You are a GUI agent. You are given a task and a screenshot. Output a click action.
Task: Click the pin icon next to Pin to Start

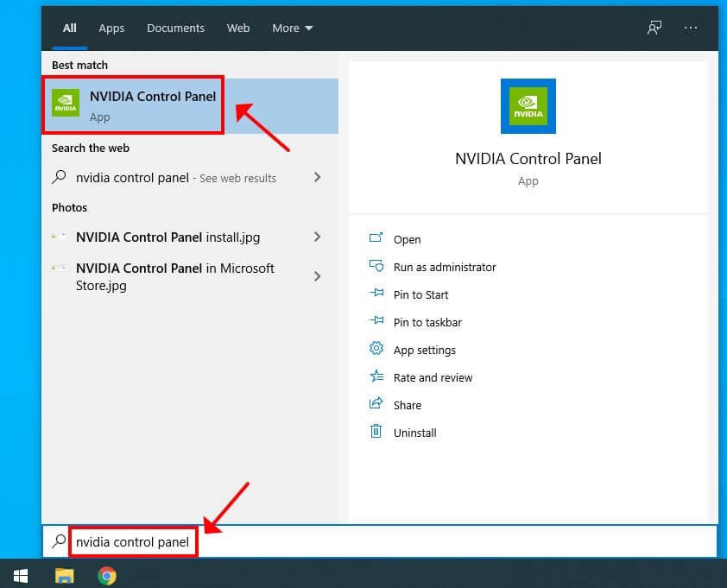tap(376, 293)
